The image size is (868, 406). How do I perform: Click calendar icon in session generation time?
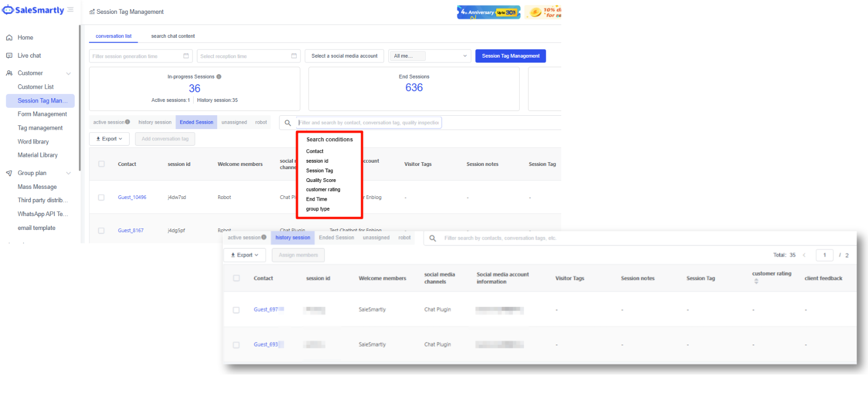tap(186, 56)
